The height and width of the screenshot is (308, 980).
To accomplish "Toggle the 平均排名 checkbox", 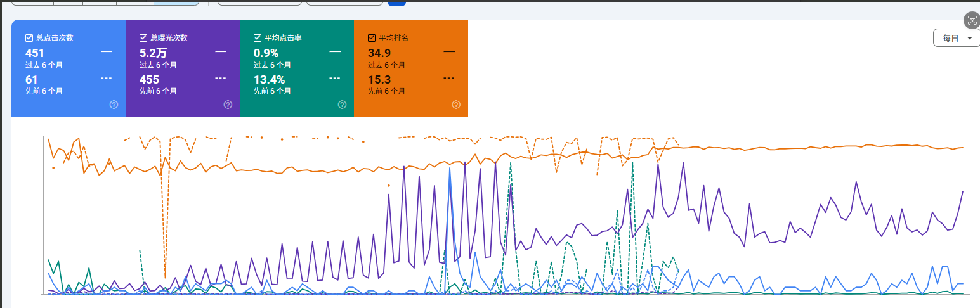I will coord(372,38).
